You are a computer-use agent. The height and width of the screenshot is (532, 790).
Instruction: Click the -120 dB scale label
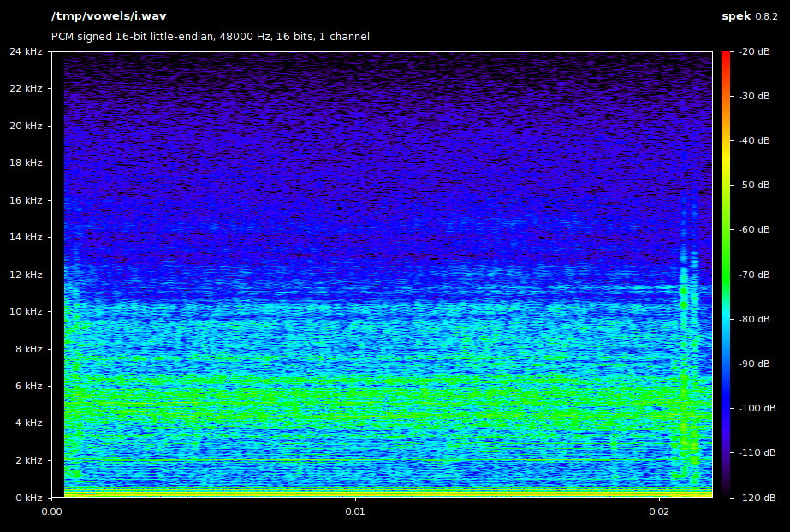point(754,498)
